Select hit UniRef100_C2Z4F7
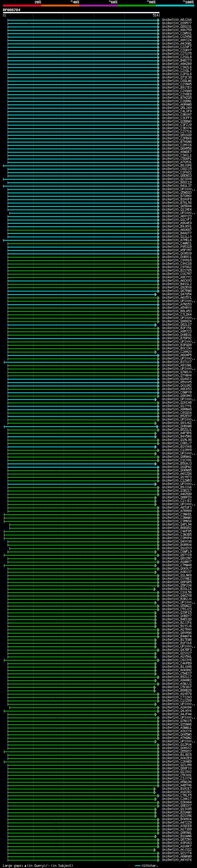197x868 pixels. [177, 47]
